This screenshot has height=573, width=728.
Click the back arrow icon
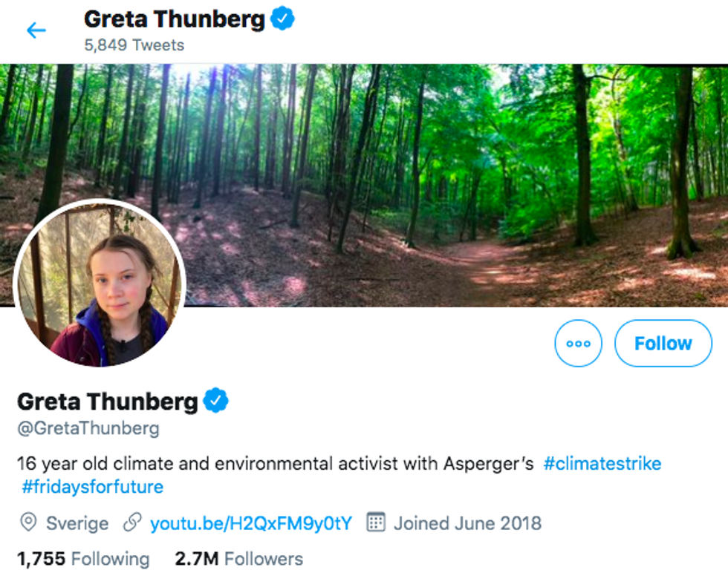36,30
